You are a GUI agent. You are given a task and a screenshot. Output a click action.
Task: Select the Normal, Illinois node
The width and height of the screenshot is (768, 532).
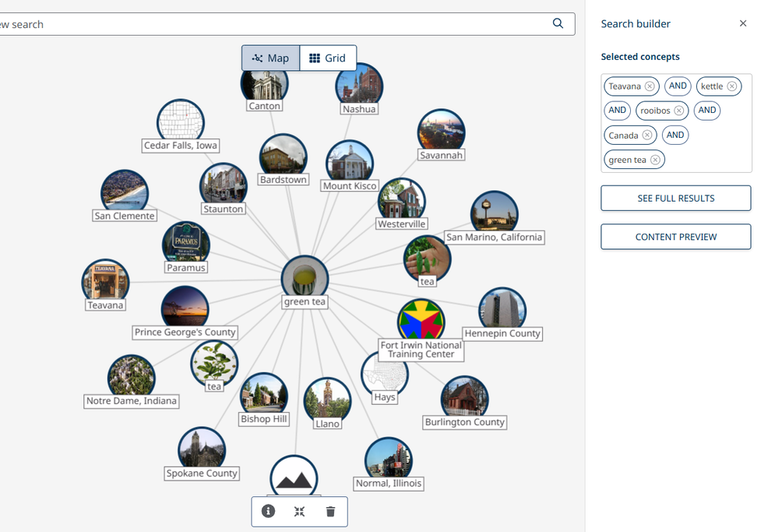tap(389, 461)
